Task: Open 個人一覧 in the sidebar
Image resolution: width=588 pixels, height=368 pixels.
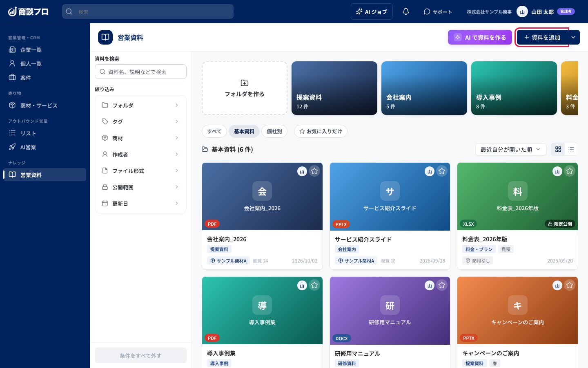Action: [45, 64]
